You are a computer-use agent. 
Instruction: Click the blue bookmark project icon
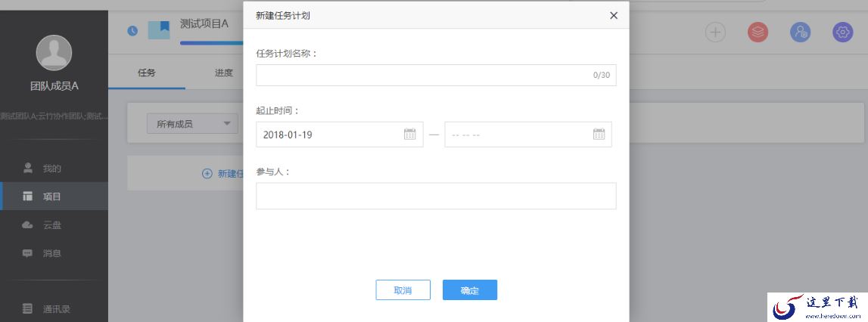[159, 30]
